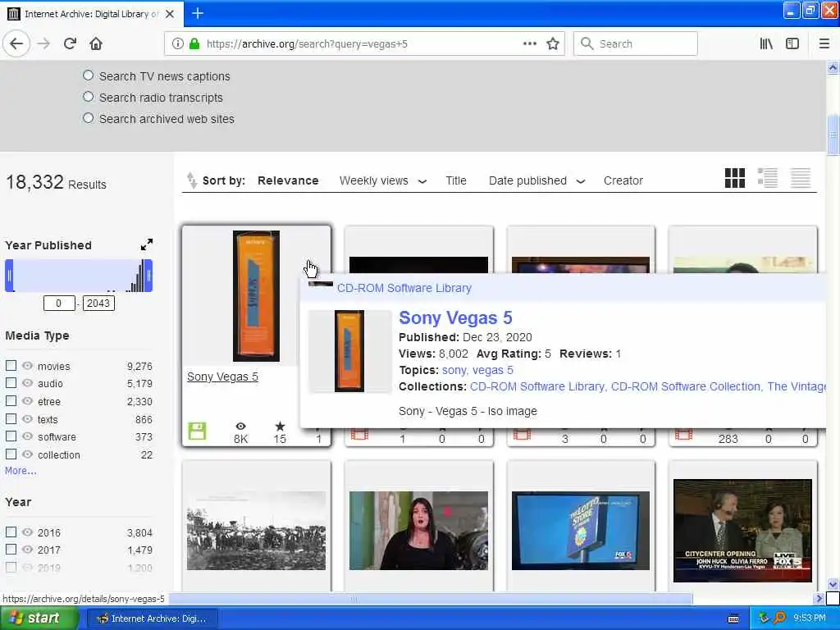Check the movies media type box

point(11,366)
